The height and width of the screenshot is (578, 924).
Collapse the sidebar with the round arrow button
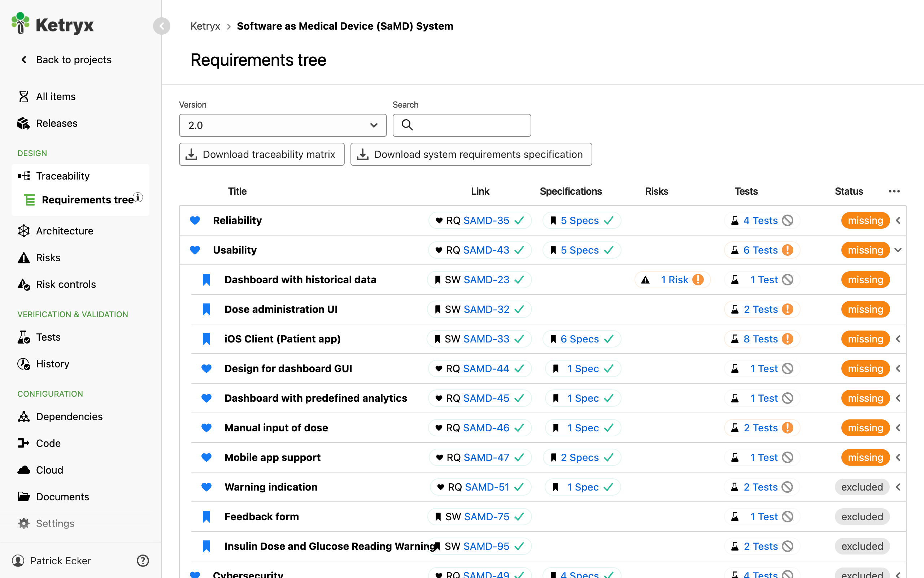point(161,26)
